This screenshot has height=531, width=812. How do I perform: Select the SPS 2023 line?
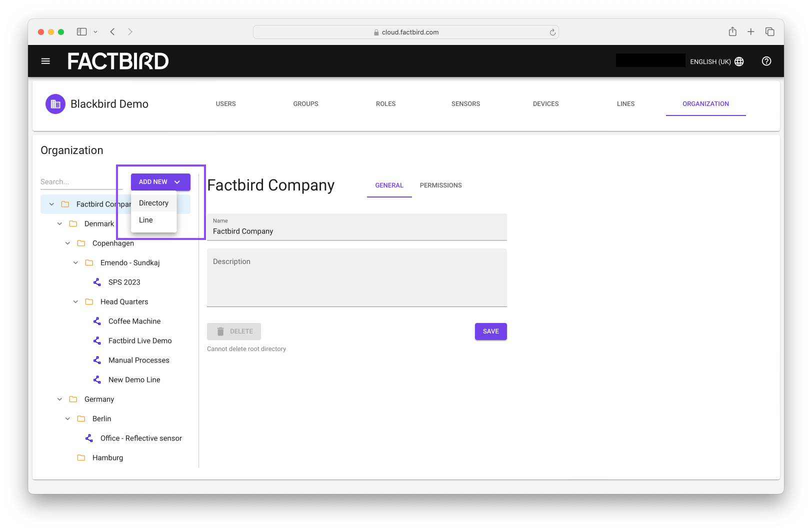coord(124,282)
